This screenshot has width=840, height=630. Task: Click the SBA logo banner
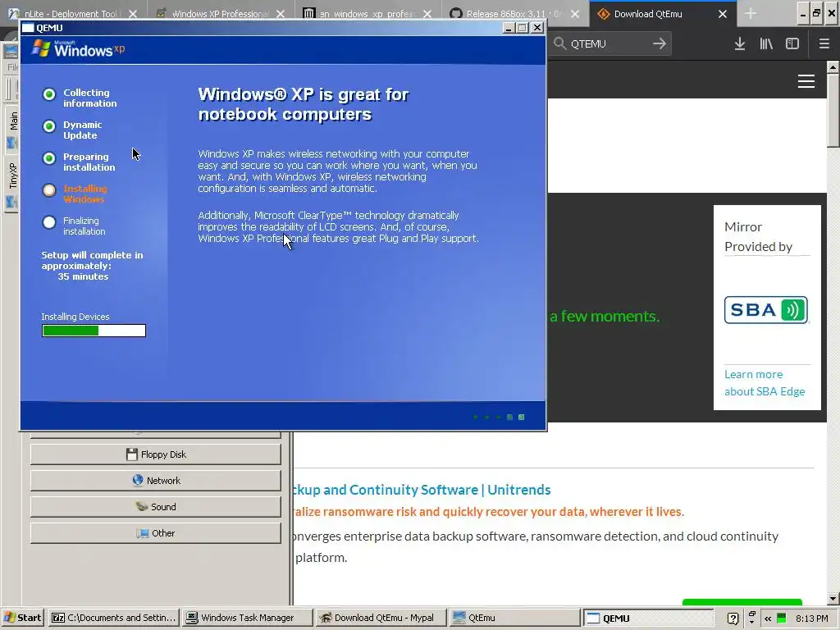click(x=766, y=309)
